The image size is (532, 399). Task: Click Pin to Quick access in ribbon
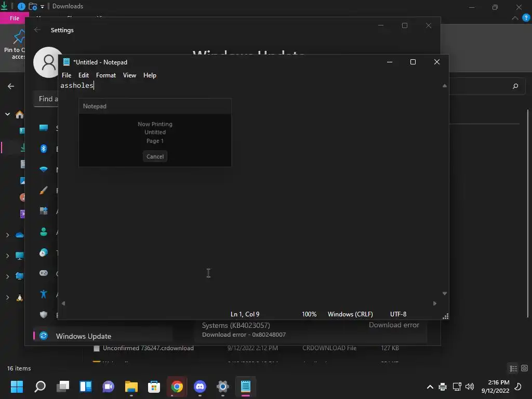pyautogui.click(x=14, y=45)
